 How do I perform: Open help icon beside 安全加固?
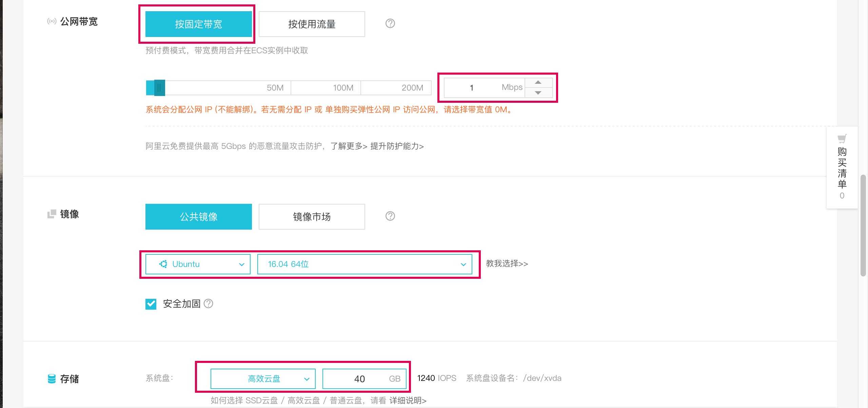coord(209,304)
